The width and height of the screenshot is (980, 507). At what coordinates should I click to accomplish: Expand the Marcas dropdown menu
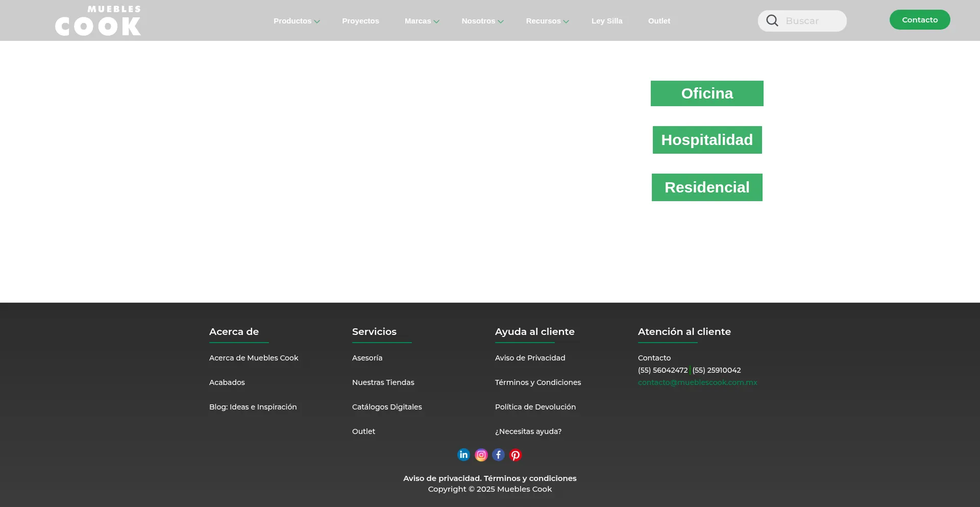point(422,21)
